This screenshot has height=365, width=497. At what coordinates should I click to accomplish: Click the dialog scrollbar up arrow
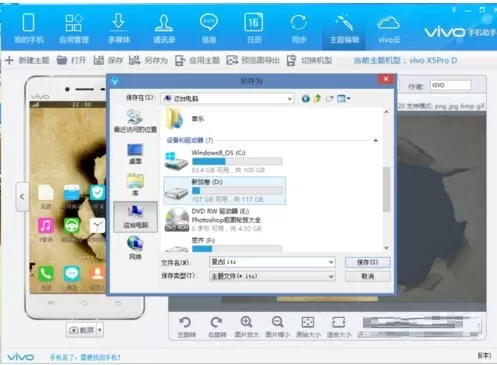(x=386, y=112)
